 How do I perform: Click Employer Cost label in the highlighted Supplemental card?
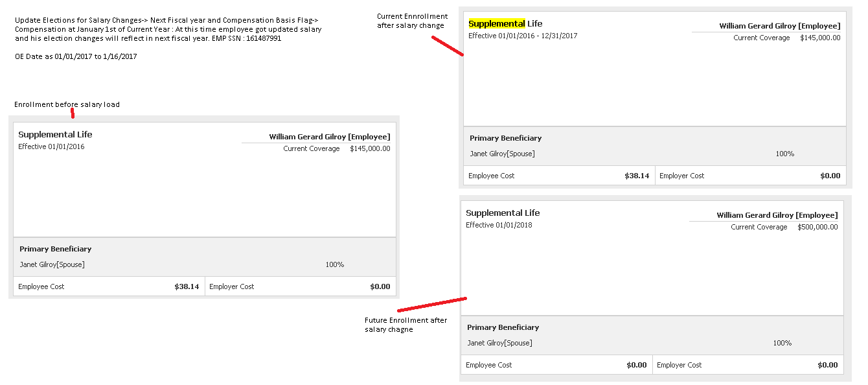(x=681, y=176)
